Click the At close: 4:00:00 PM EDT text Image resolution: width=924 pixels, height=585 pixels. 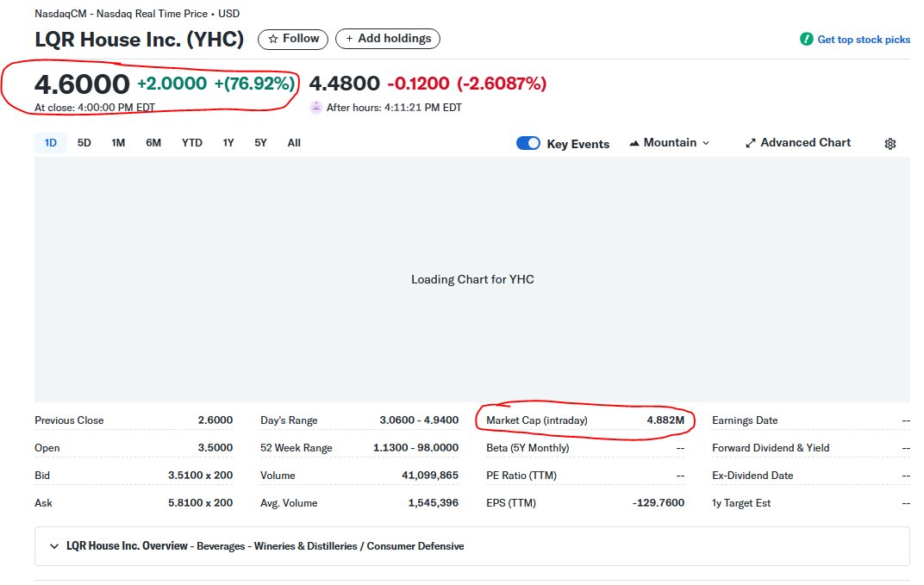tap(95, 108)
